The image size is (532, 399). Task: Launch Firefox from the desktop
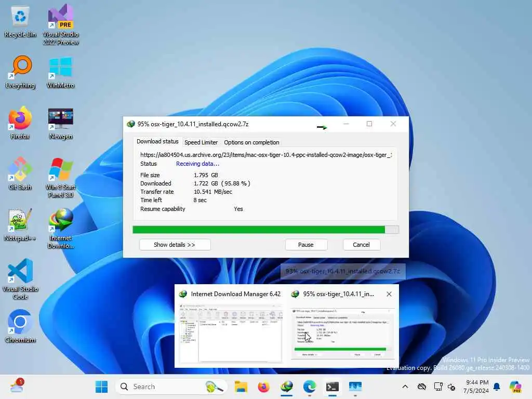coord(20,123)
